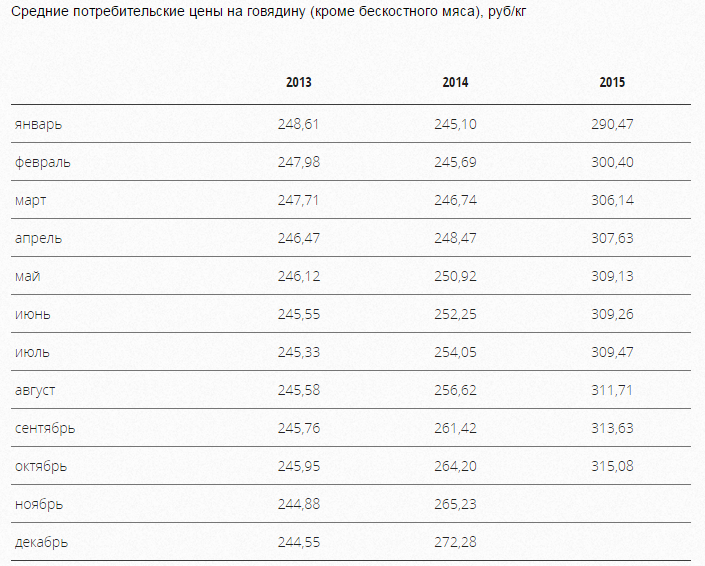Select the февраль row label

[43, 162]
